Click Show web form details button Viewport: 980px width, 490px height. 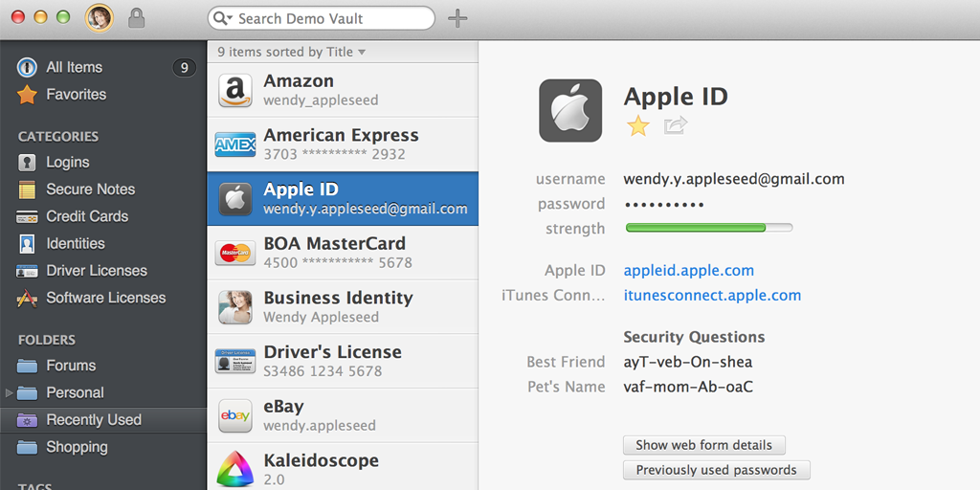(703, 446)
